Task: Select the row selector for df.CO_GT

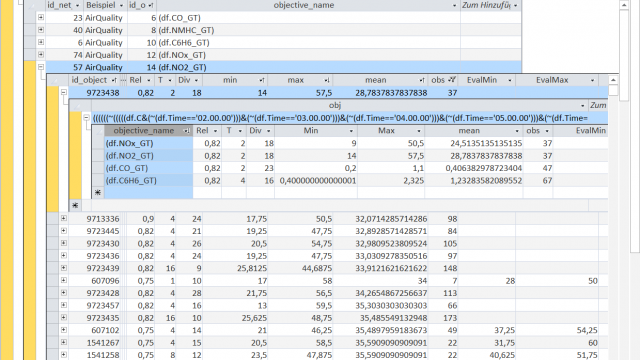Action: pyautogui.click(x=98, y=168)
